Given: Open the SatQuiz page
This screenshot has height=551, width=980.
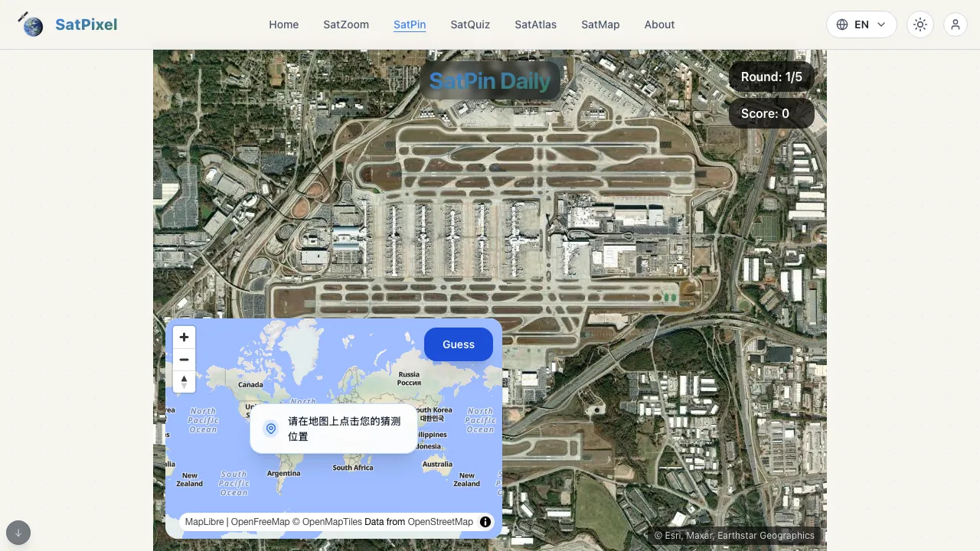Looking at the screenshot, I should click(x=470, y=24).
